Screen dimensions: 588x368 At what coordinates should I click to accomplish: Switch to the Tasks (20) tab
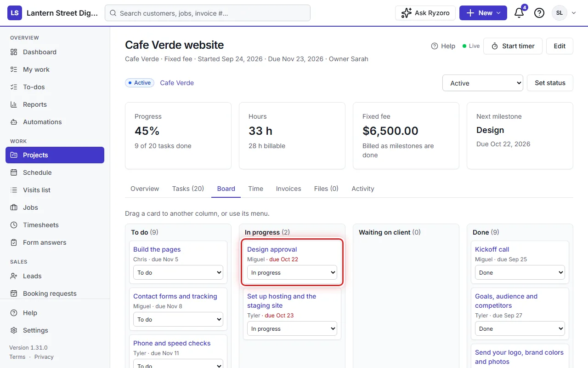click(x=188, y=189)
